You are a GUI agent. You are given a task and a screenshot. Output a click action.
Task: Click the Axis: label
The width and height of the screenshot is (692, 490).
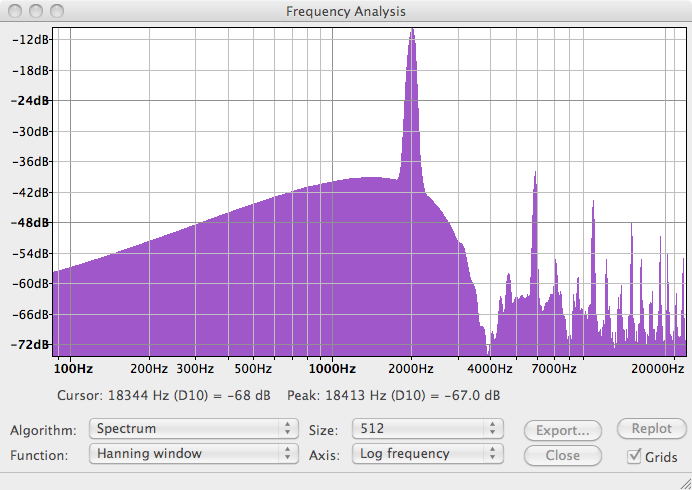pos(325,455)
